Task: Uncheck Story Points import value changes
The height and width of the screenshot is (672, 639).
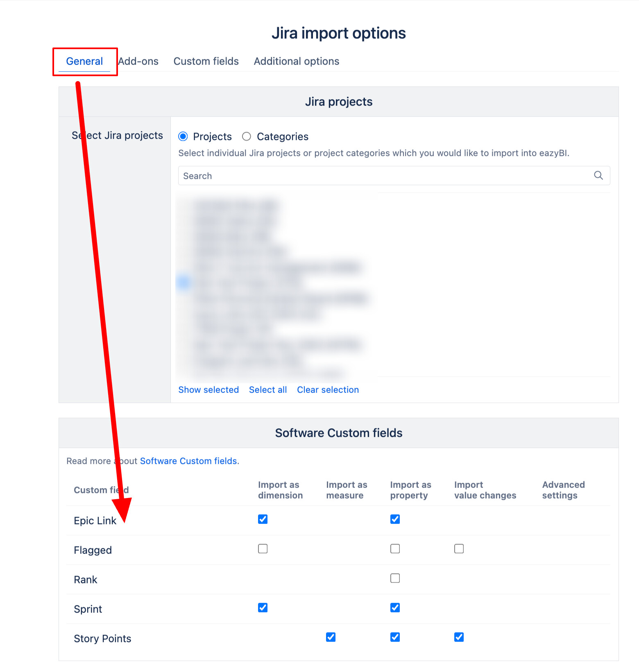Action: (x=459, y=637)
